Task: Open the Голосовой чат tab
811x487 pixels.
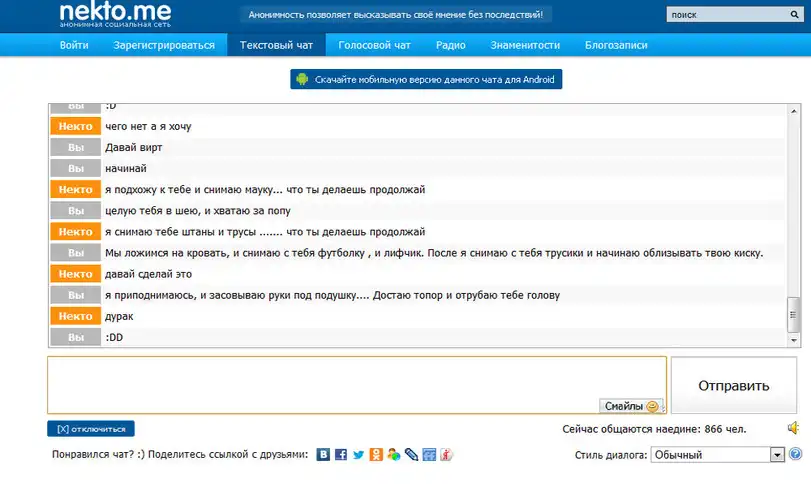Action: click(x=374, y=45)
